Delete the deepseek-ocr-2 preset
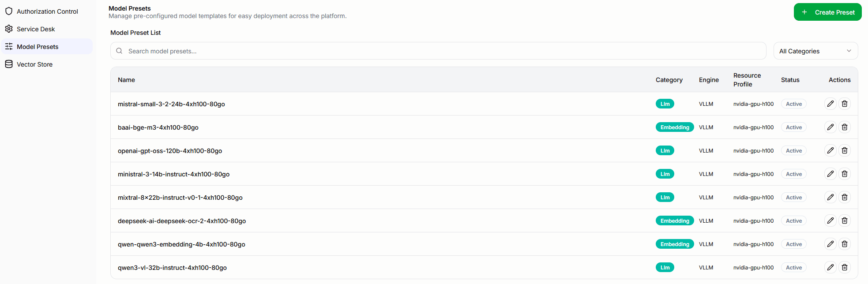 [x=845, y=220]
